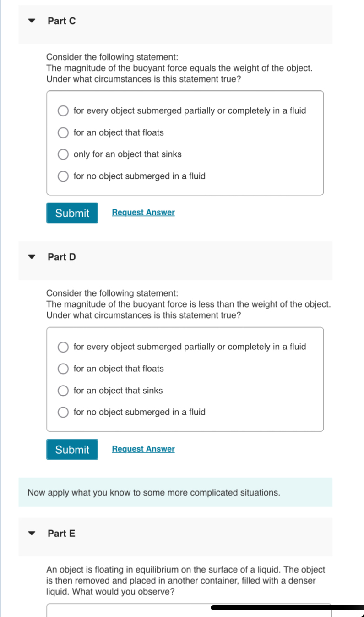
Task: Select 'for no object submerged in a fluid' in Part C
Action: [x=63, y=176]
